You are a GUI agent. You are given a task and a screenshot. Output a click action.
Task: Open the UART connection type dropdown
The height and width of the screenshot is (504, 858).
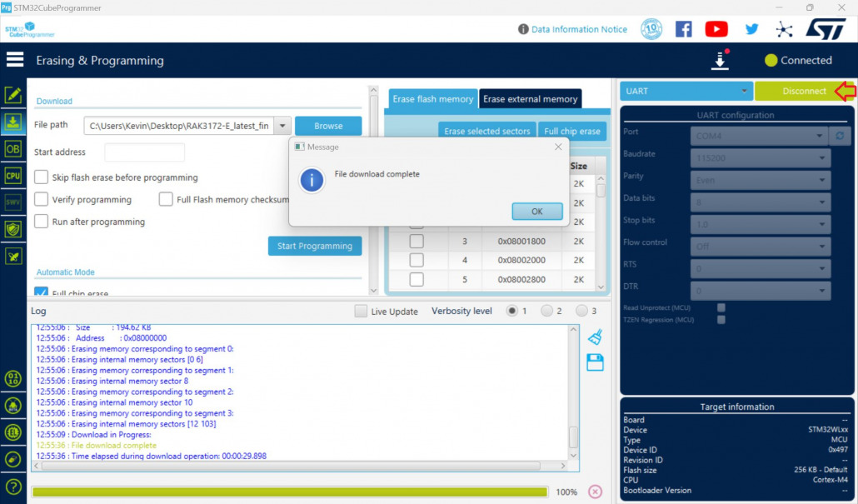(686, 91)
